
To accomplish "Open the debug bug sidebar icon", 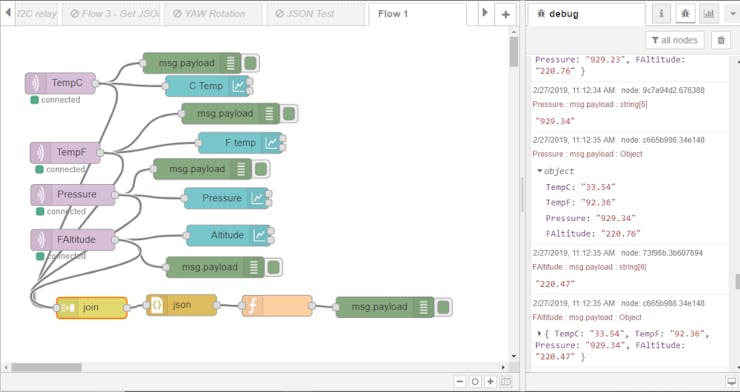I will click(x=685, y=14).
